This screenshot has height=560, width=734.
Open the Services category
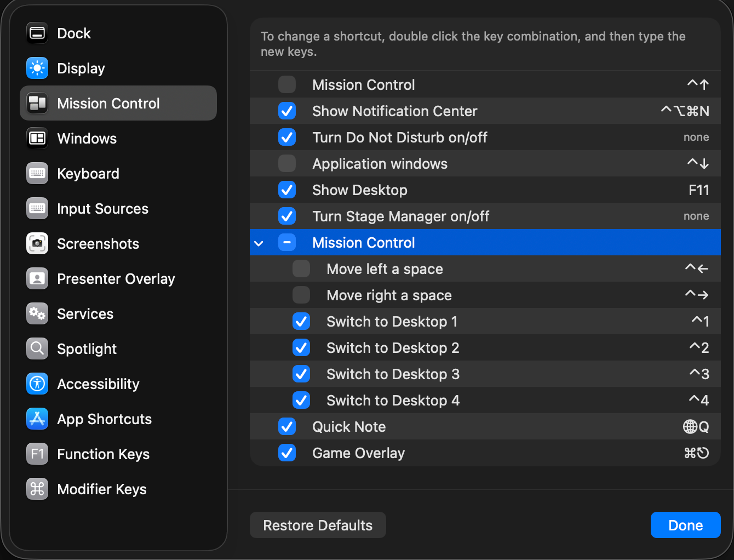118,314
